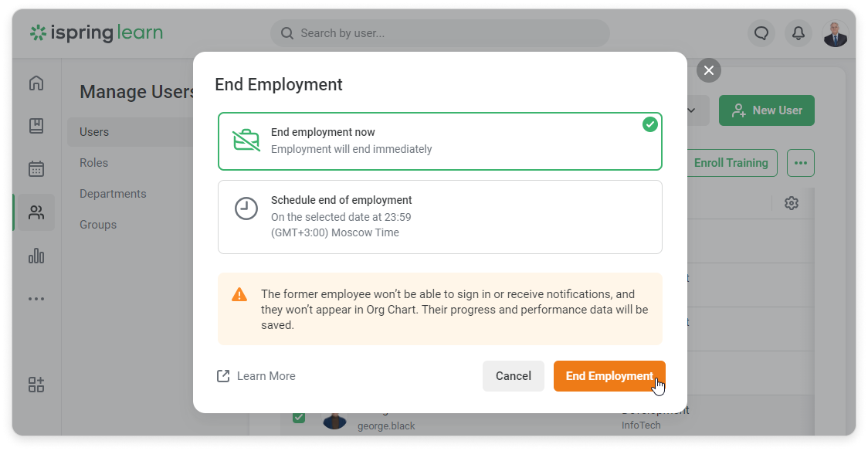Expand the sidebar ellipsis more menu
This screenshot has height=451, width=868.
pyautogui.click(x=36, y=299)
